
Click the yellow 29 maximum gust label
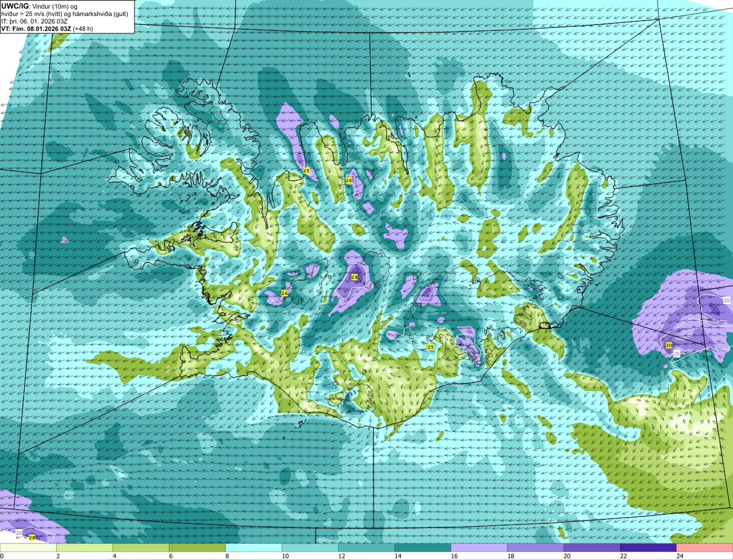(x=354, y=277)
